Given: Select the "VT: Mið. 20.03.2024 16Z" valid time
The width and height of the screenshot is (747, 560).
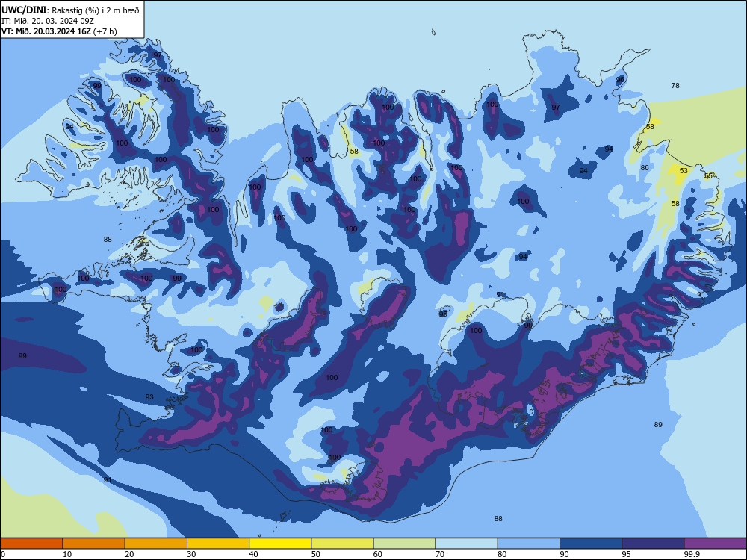Looking at the screenshot, I should [46, 31].
